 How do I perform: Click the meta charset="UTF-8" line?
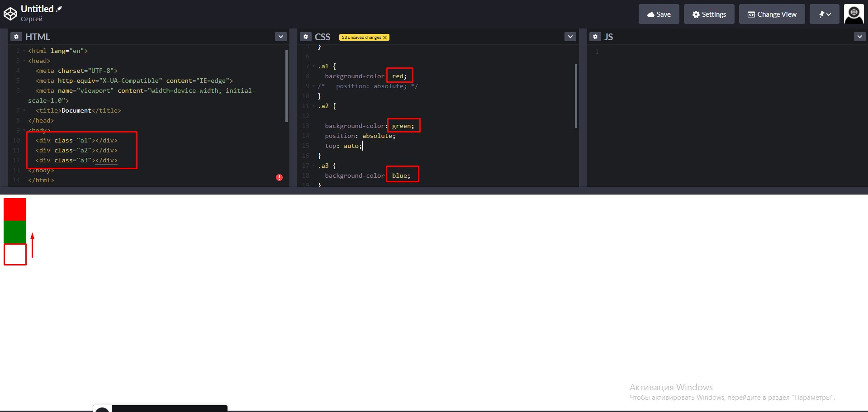pos(76,71)
